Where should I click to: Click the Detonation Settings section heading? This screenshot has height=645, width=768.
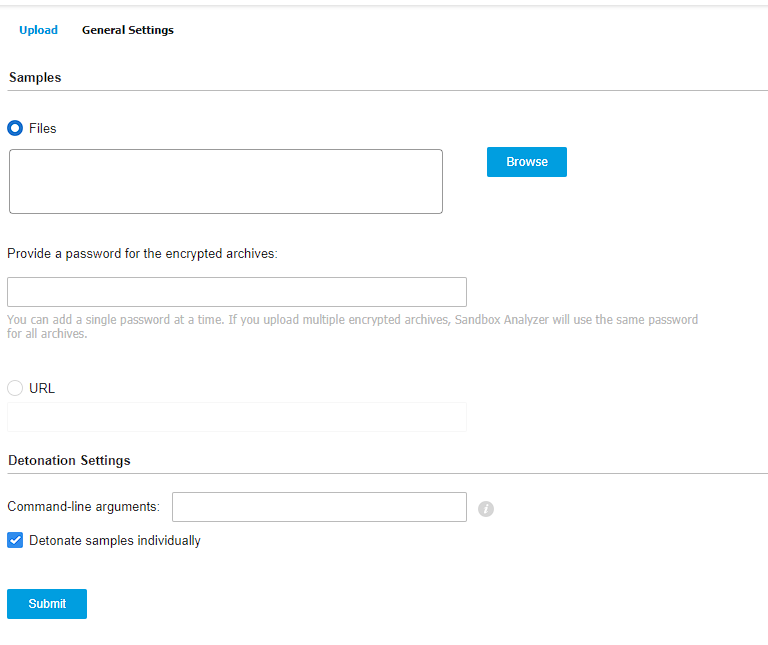point(69,461)
